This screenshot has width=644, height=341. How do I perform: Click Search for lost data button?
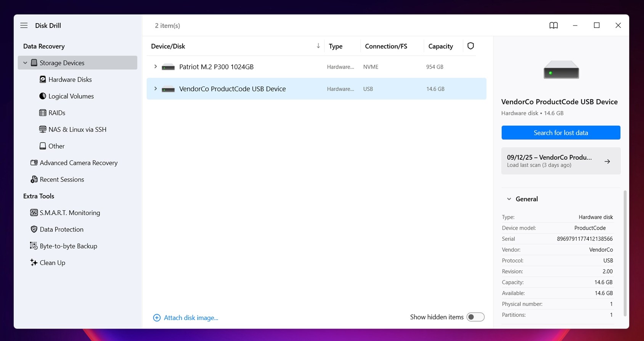coord(560,133)
